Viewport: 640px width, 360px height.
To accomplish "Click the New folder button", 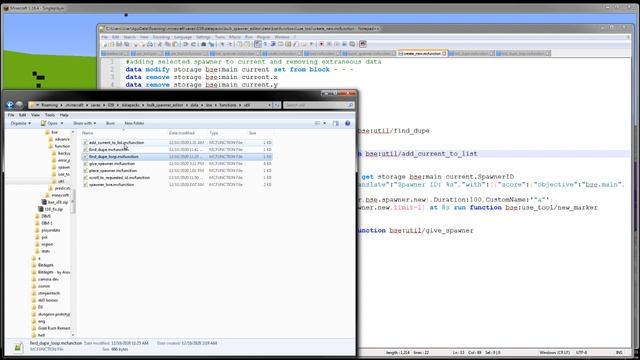I will click(134, 123).
